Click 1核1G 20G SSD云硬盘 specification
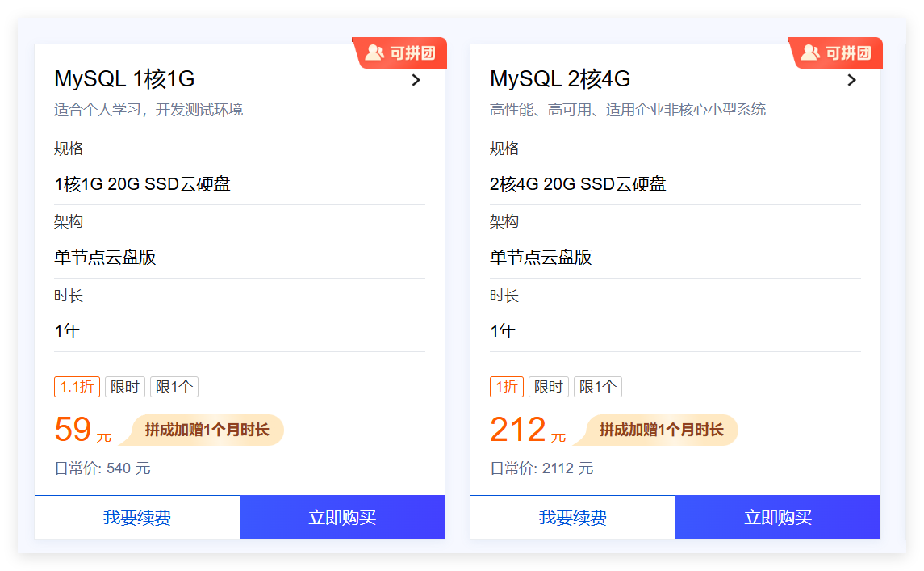Viewport: 924px width, 571px height. point(142,184)
